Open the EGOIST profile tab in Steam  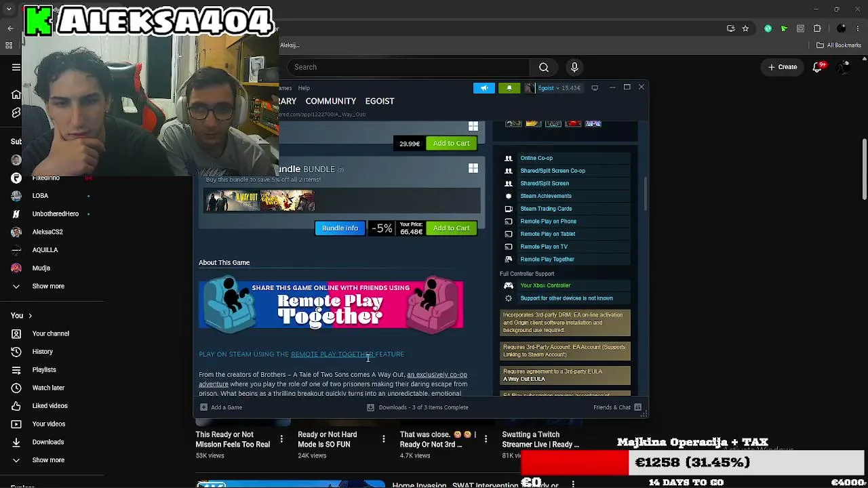pyautogui.click(x=380, y=101)
